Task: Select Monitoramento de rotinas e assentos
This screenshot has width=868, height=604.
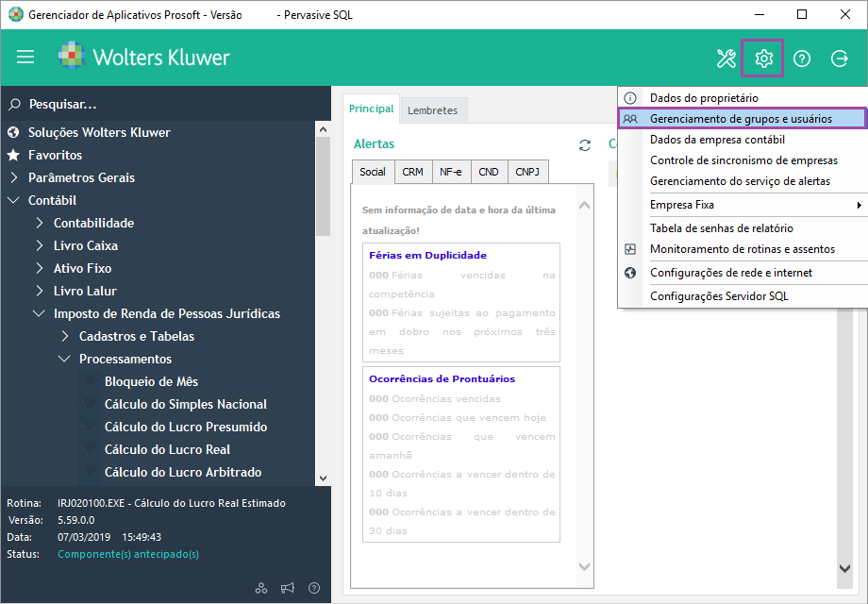Action: pyautogui.click(x=743, y=249)
